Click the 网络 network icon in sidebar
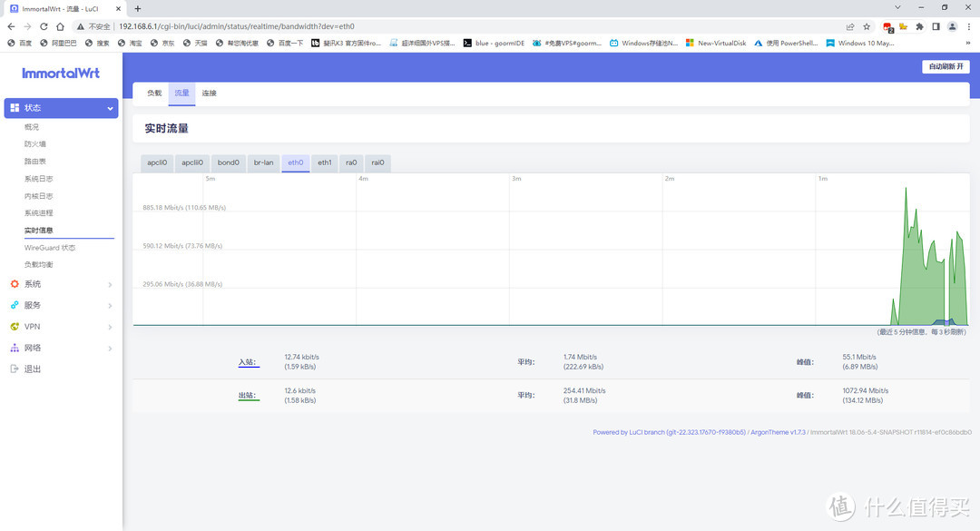The width and height of the screenshot is (980, 531). click(15, 348)
